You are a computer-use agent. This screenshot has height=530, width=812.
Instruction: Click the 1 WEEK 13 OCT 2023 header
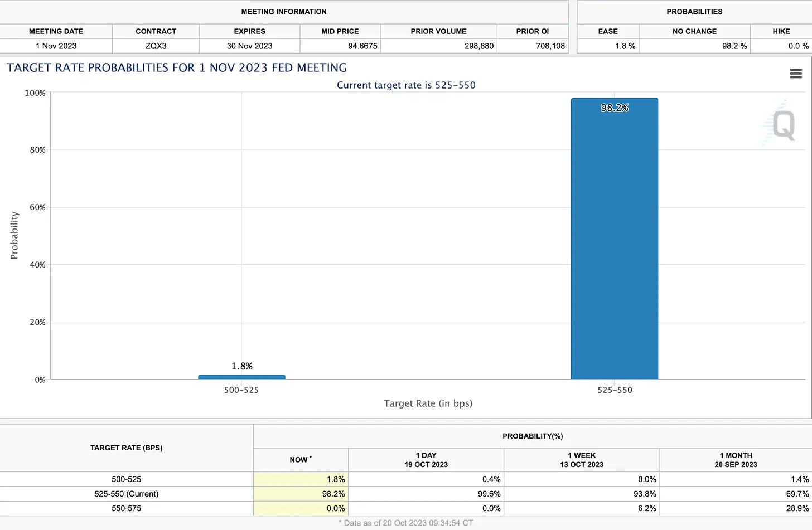(x=582, y=460)
